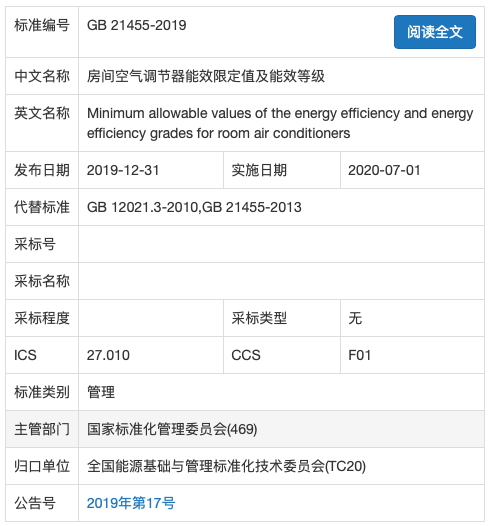This screenshot has height=526, width=491.
Task: Click the English name text of the standard
Action: coord(280,123)
